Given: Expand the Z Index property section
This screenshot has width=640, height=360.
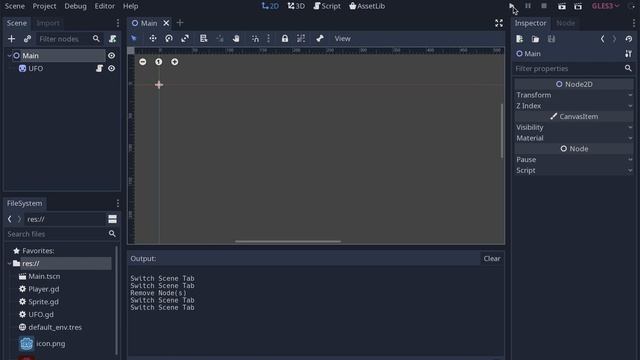Looking at the screenshot, I should [x=573, y=106].
